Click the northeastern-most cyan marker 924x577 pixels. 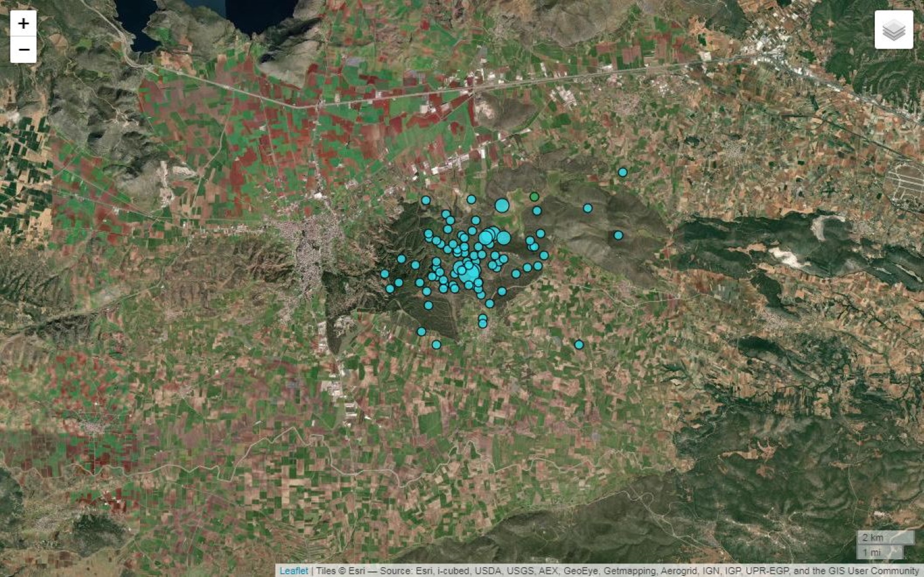tap(622, 173)
